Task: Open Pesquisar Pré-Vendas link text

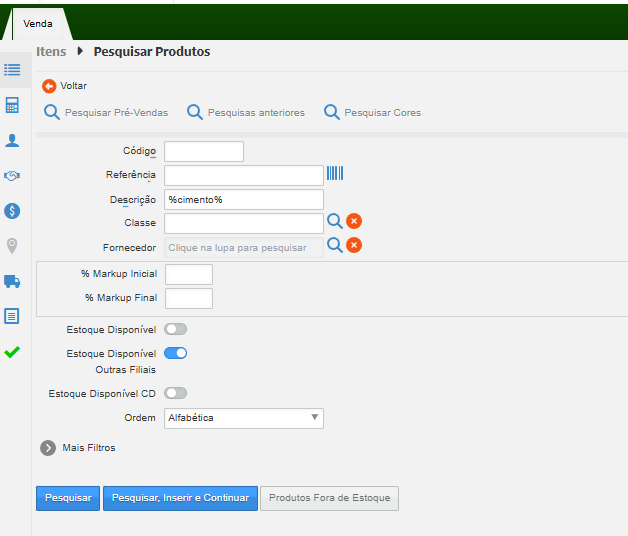Action: 117,113
